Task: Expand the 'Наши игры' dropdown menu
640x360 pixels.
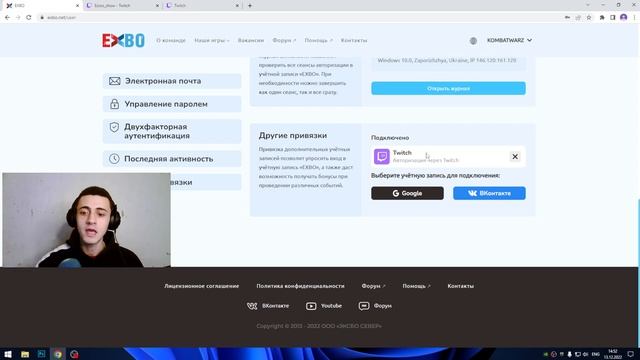Action: (x=211, y=40)
